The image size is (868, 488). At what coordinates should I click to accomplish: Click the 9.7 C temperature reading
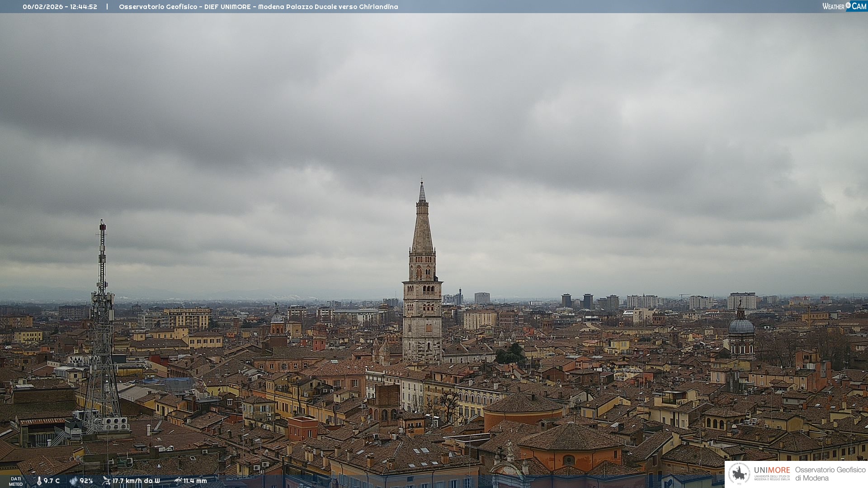click(52, 481)
